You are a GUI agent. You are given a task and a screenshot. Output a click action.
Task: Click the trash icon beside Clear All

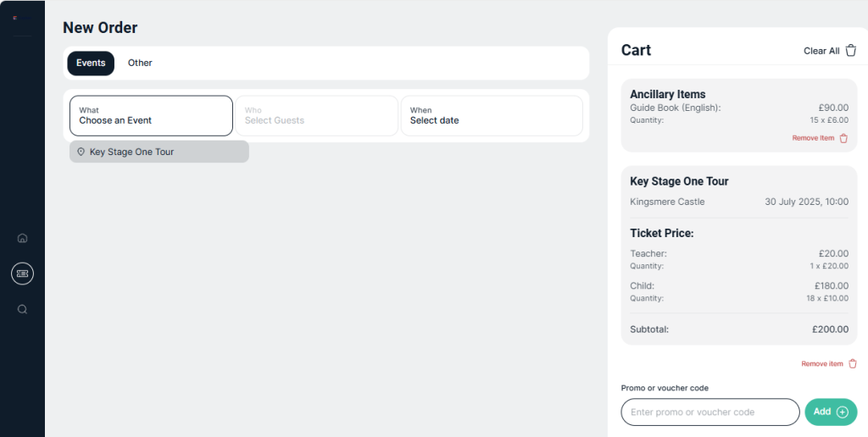(851, 51)
